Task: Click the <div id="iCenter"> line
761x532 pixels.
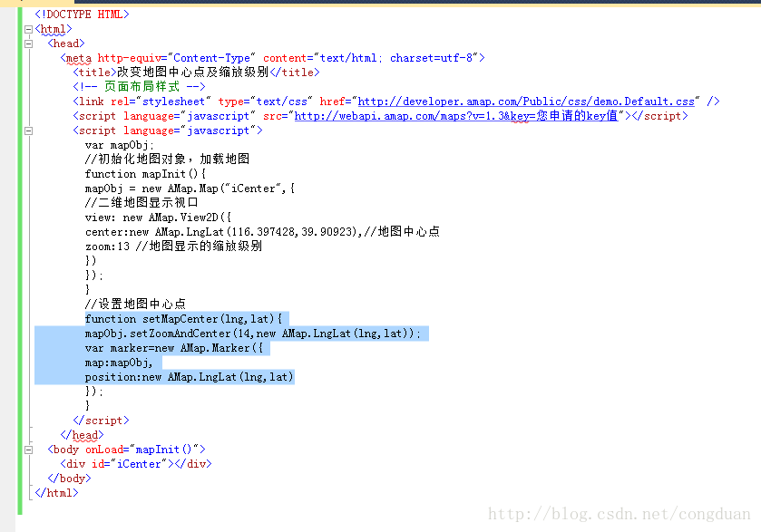Action: pyautogui.click(x=136, y=464)
